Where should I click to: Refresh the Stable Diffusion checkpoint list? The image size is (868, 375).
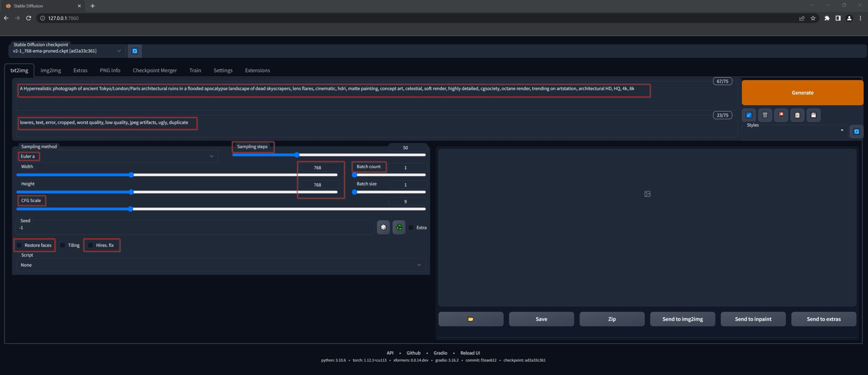point(135,51)
